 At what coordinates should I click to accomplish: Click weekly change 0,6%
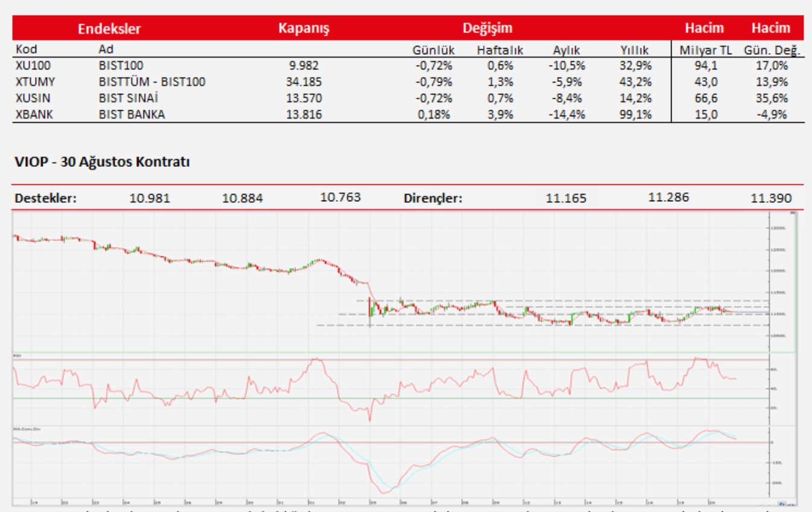pos(500,66)
